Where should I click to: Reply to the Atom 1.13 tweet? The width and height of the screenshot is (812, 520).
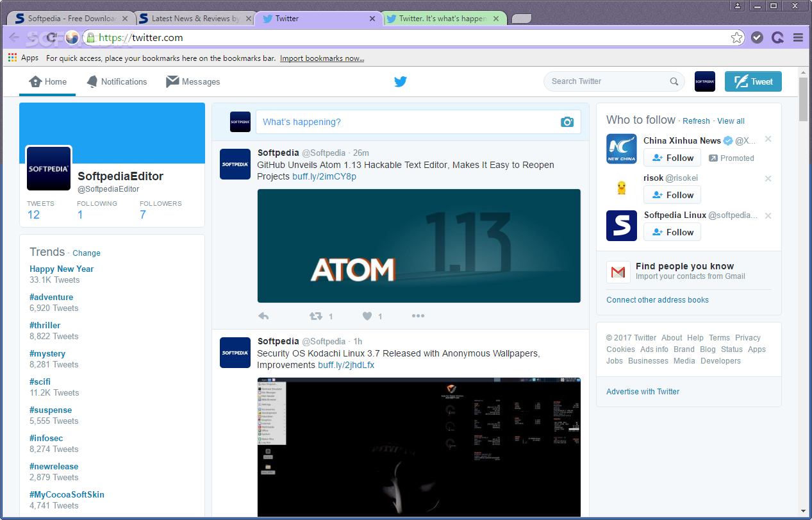point(263,316)
